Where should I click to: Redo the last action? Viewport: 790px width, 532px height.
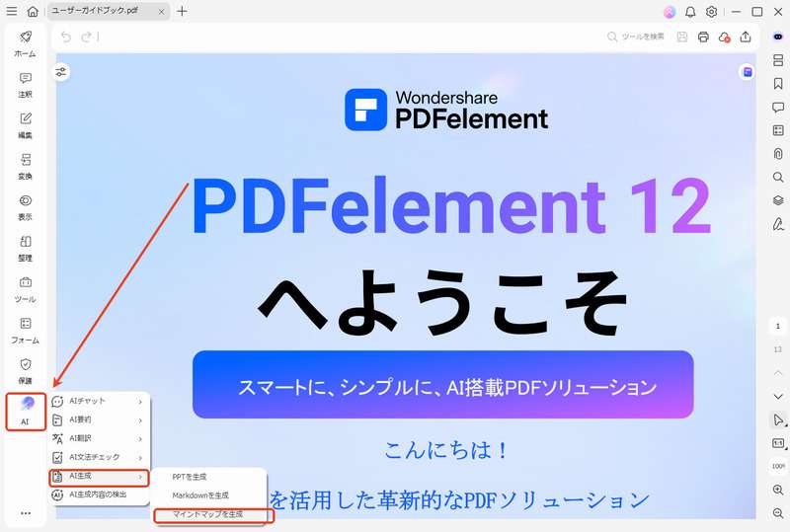pyautogui.click(x=87, y=37)
